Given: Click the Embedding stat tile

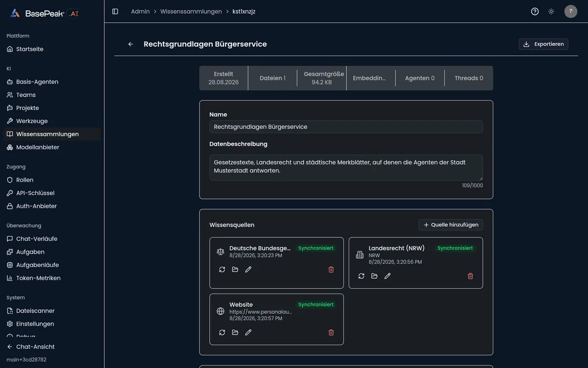Looking at the screenshot, I should tap(370, 78).
